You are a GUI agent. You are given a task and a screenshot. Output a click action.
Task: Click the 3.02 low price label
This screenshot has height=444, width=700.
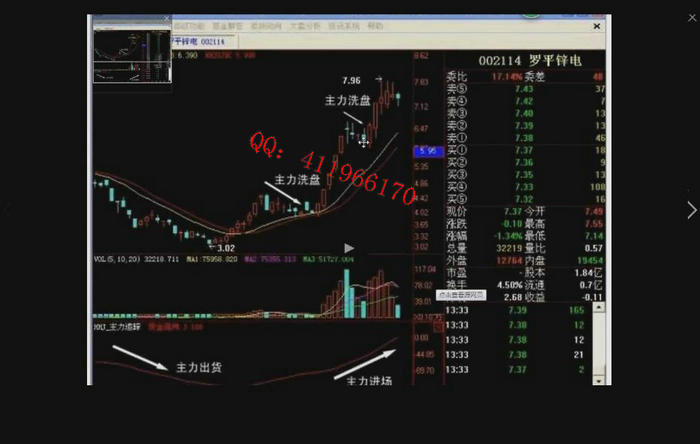pos(226,248)
